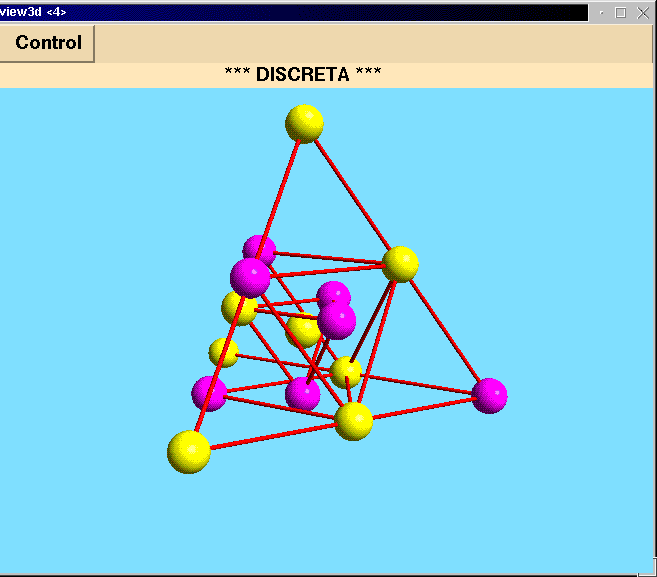Minimize the view3d window
The width and height of the screenshot is (657, 577).
coord(601,13)
